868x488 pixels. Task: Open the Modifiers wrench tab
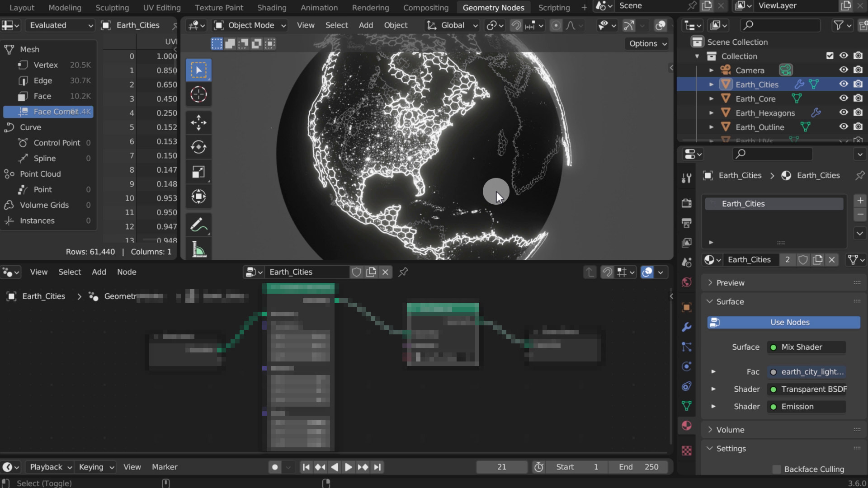[x=686, y=327]
